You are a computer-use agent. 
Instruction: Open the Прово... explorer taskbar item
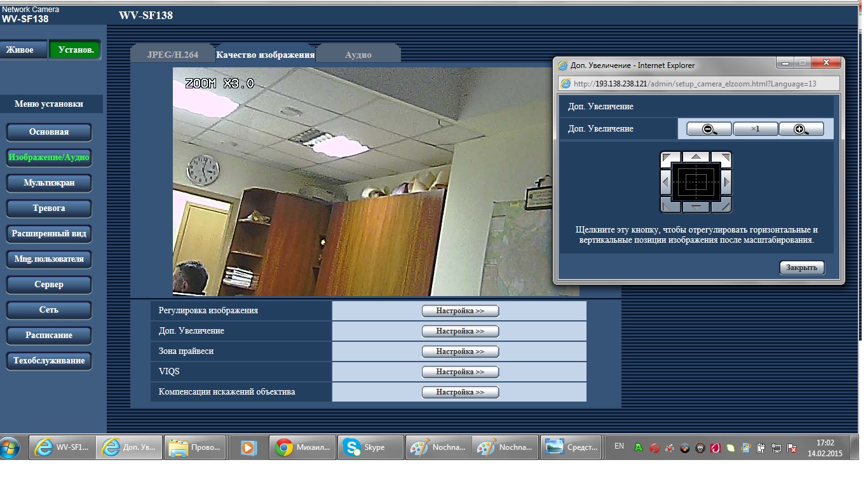click(x=196, y=447)
